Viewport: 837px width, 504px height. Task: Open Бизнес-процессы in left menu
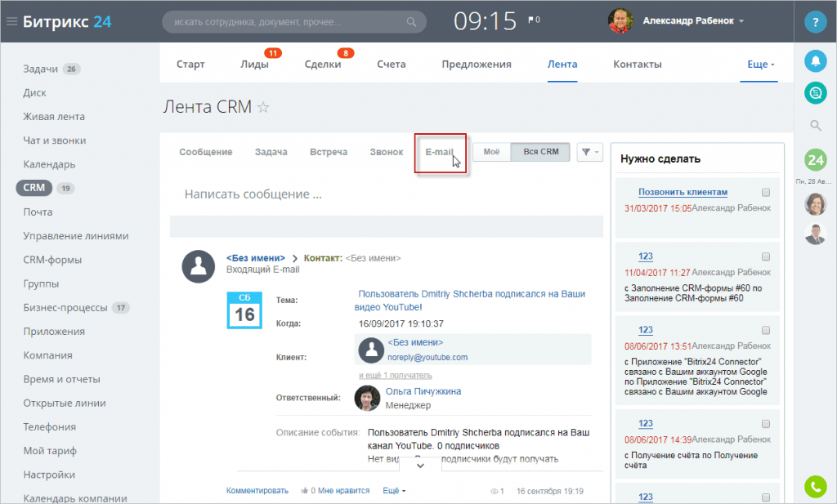(x=65, y=308)
